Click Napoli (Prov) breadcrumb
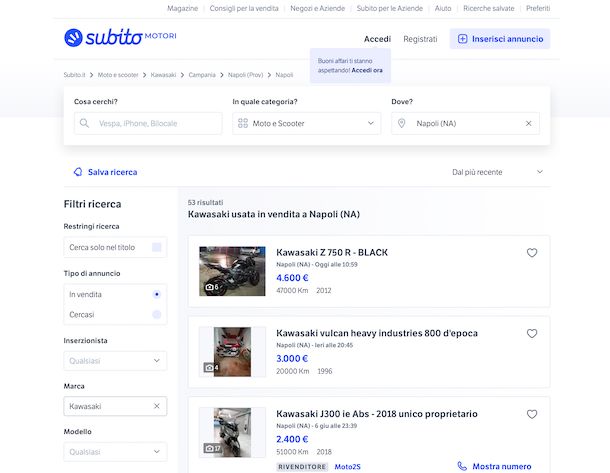The height and width of the screenshot is (473, 610). pyautogui.click(x=245, y=75)
